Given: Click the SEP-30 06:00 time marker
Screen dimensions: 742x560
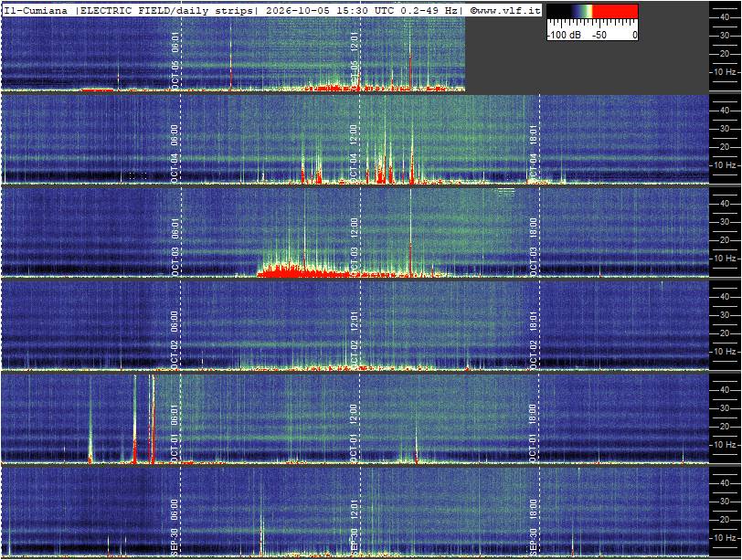Looking at the screenshot, I should [175, 527].
